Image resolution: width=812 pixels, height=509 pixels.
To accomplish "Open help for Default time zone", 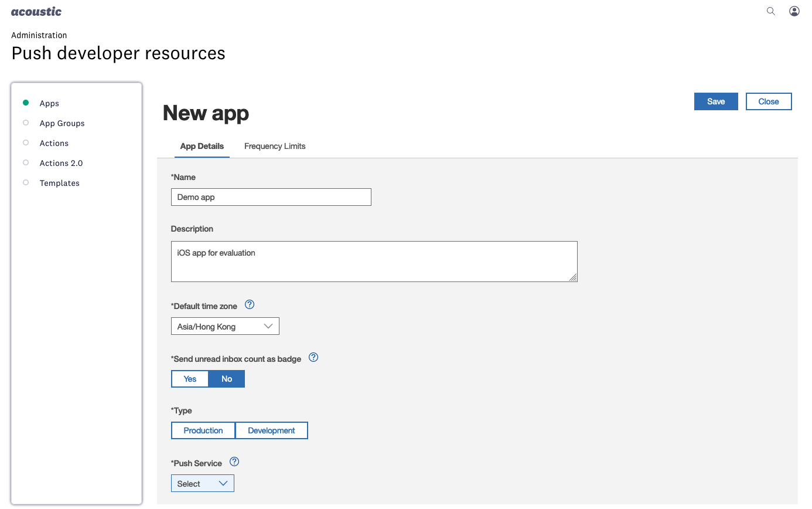I will 250,305.
